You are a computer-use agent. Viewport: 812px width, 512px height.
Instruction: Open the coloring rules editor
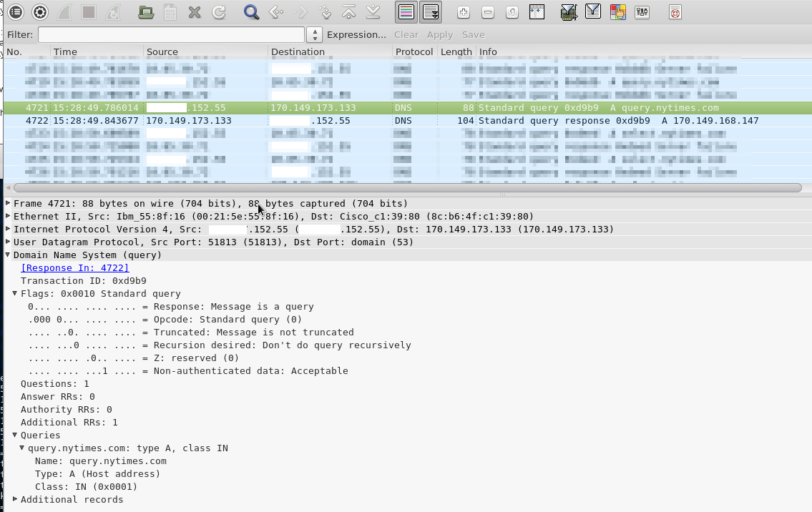(617, 12)
